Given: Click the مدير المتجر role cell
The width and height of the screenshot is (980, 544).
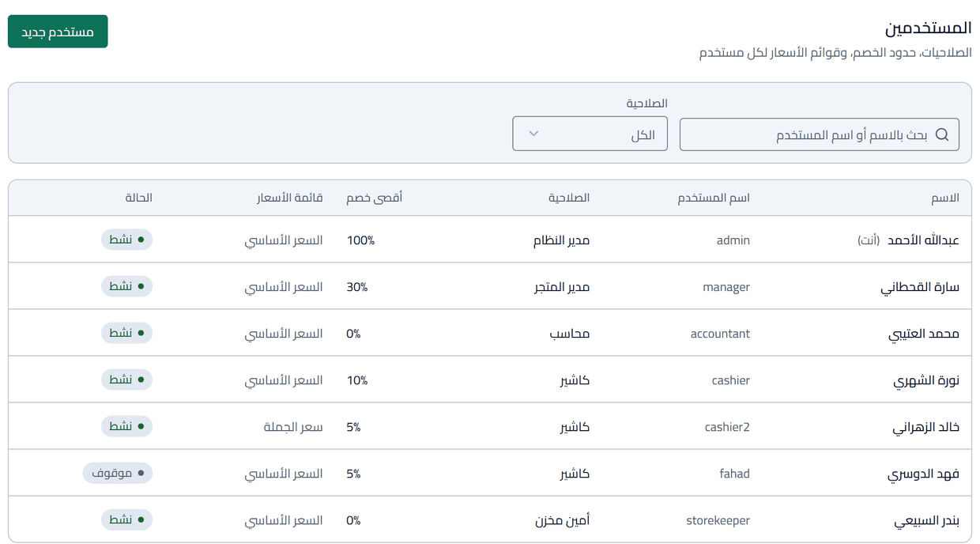Looking at the screenshot, I should point(562,287).
